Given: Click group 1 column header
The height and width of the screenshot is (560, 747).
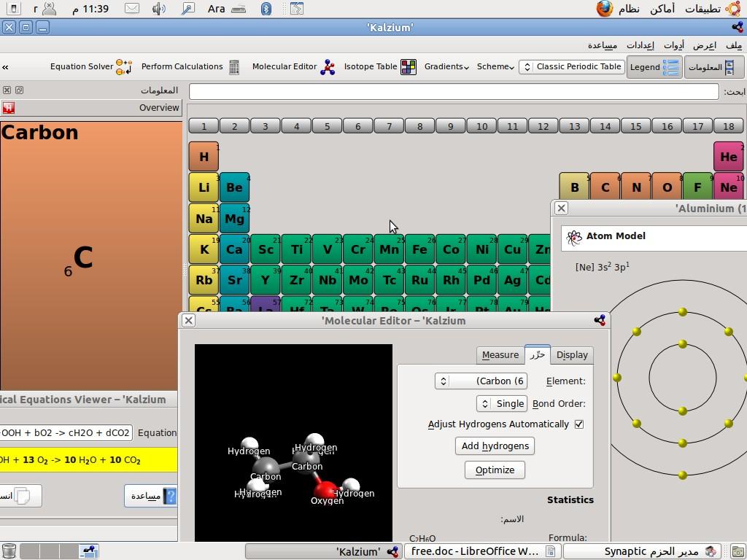Looking at the screenshot, I should pyautogui.click(x=204, y=126).
